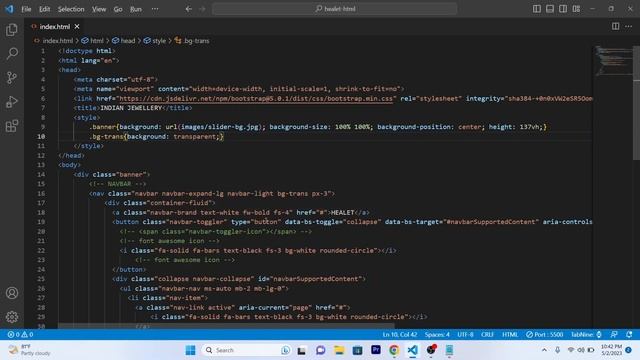The image size is (640, 360).
Task: Open the weather widget on taskbar
Action: click(29, 350)
